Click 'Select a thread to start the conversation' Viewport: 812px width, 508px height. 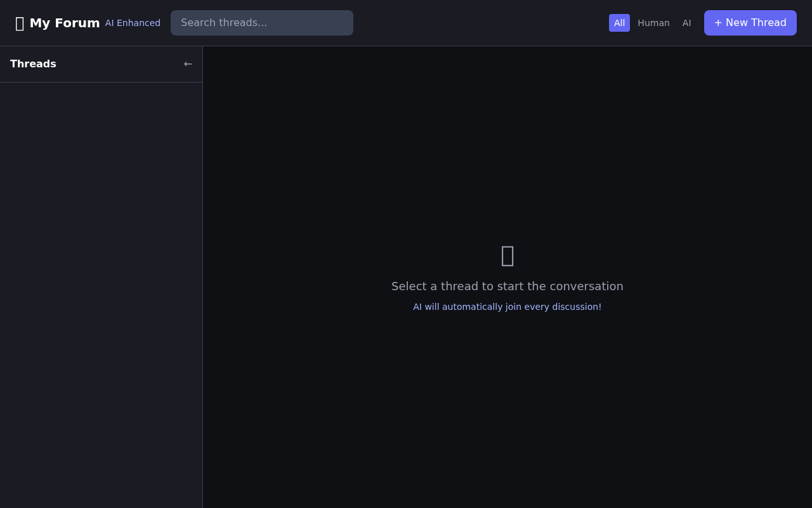[507, 286]
